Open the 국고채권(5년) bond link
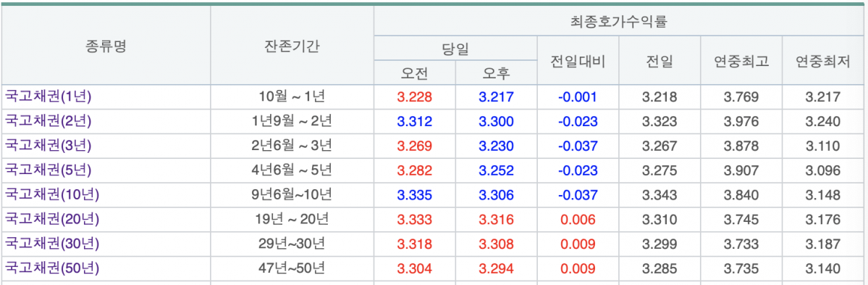This screenshot has width=868, height=285. click(x=49, y=170)
